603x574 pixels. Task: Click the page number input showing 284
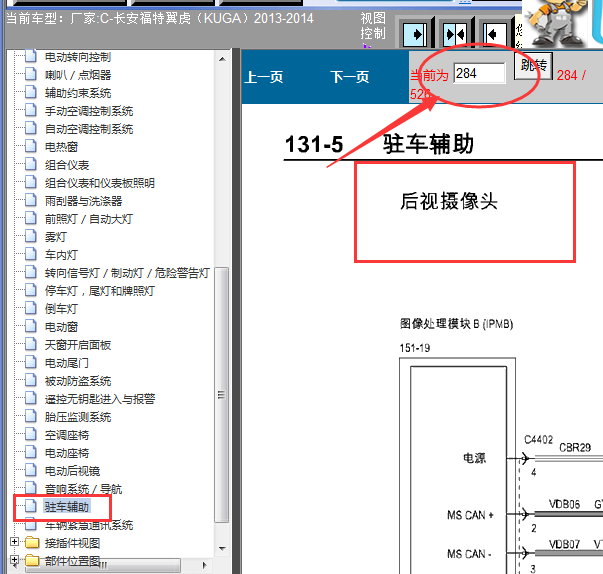point(479,73)
